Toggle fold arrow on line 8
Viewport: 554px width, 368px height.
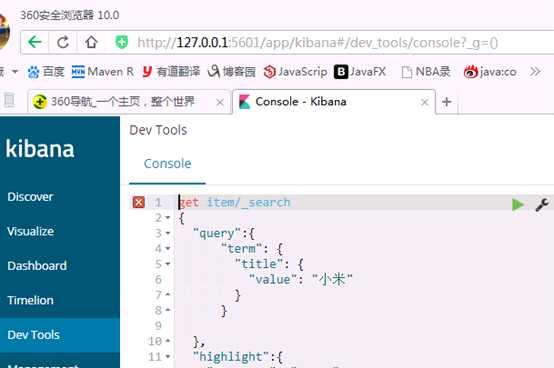[168, 310]
